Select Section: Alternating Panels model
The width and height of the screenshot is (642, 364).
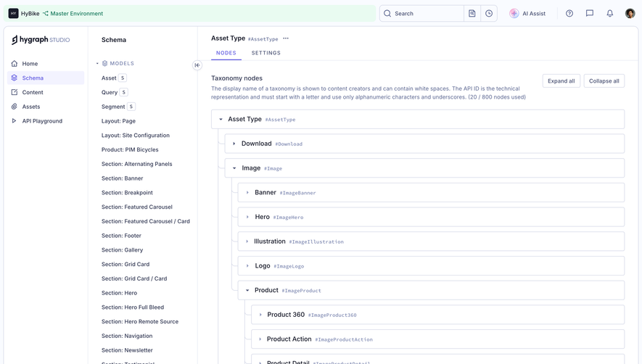click(137, 164)
